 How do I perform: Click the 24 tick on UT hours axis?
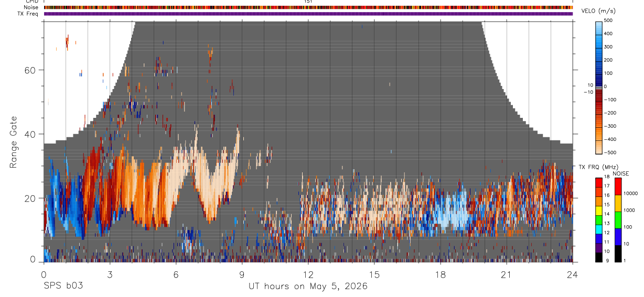point(573,274)
